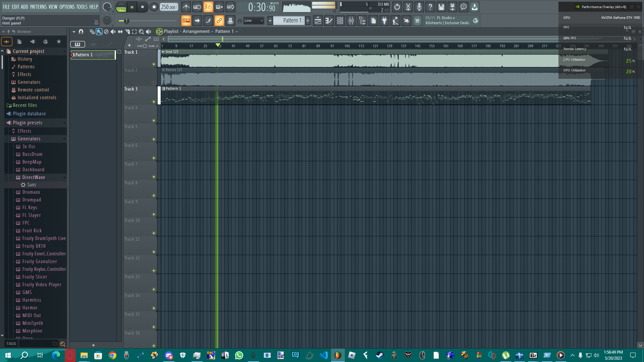Screen dimensions: 644x362
Task: Open the shop cart icon
Action: click(x=417, y=21)
